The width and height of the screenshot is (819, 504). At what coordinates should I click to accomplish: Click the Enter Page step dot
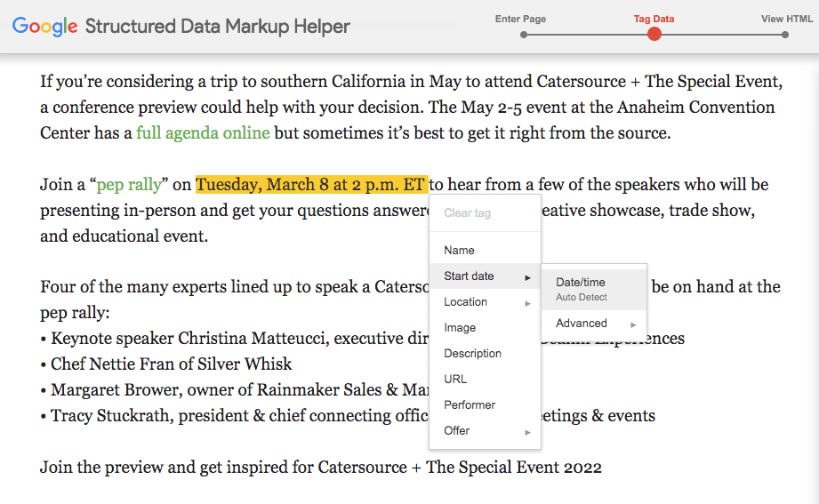point(524,35)
